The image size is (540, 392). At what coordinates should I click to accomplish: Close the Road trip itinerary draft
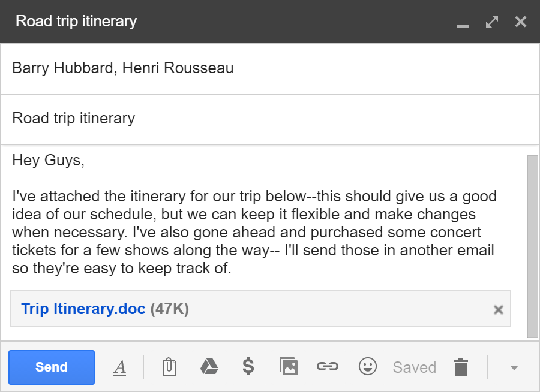click(520, 22)
